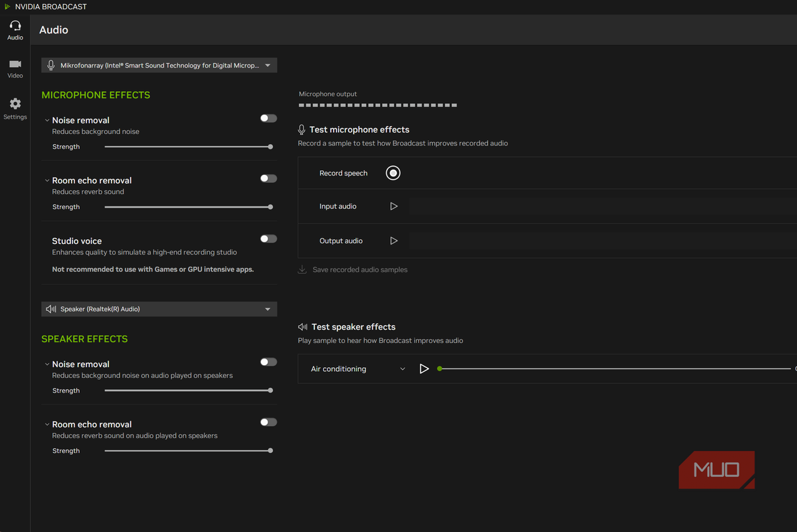Open the Audio tab in sidebar
The image size is (797, 532).
click(x=15, y=31)
